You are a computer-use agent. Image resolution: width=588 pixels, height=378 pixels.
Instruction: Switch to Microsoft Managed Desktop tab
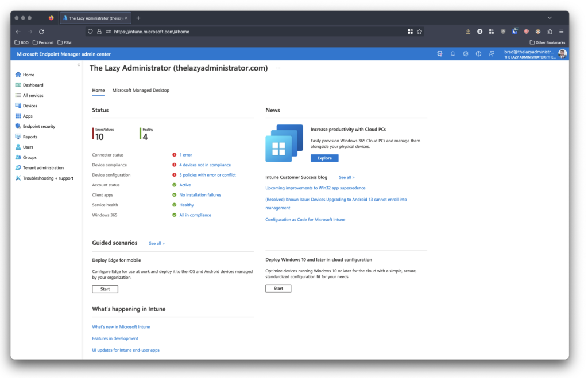click(x=141, y=90)
